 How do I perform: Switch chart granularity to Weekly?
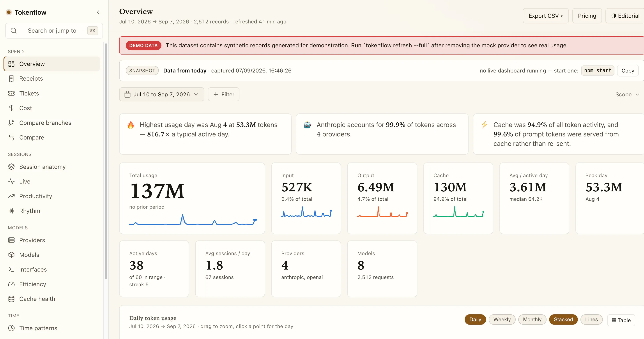coord(502,320)
